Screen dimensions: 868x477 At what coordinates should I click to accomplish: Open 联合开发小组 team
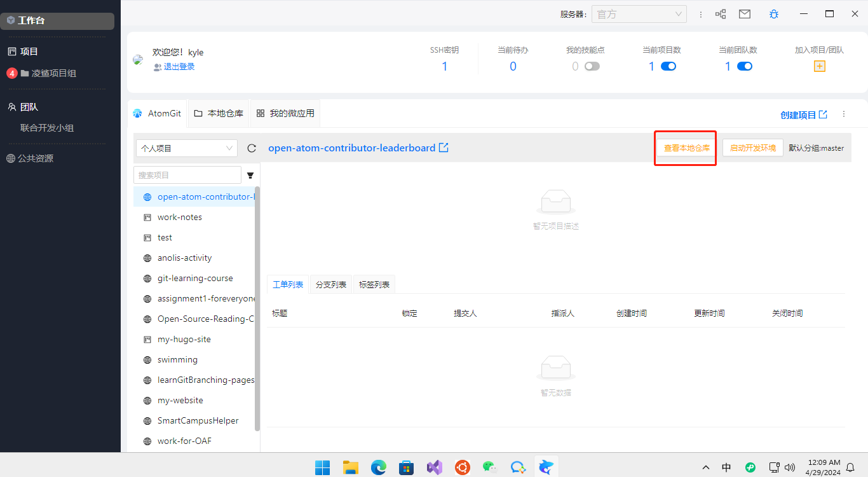(x=47, y=128)
